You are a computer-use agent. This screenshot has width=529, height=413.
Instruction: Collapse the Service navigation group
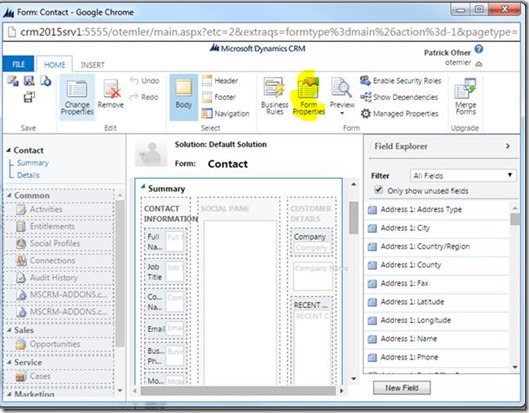click(x=9, y=362)
